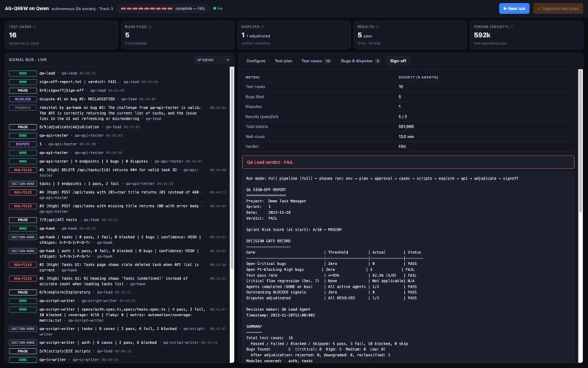This screenshot has height=368, width=588.
Task: Click the info icon beside DISPUTES
Action: (x=263, y=27)
